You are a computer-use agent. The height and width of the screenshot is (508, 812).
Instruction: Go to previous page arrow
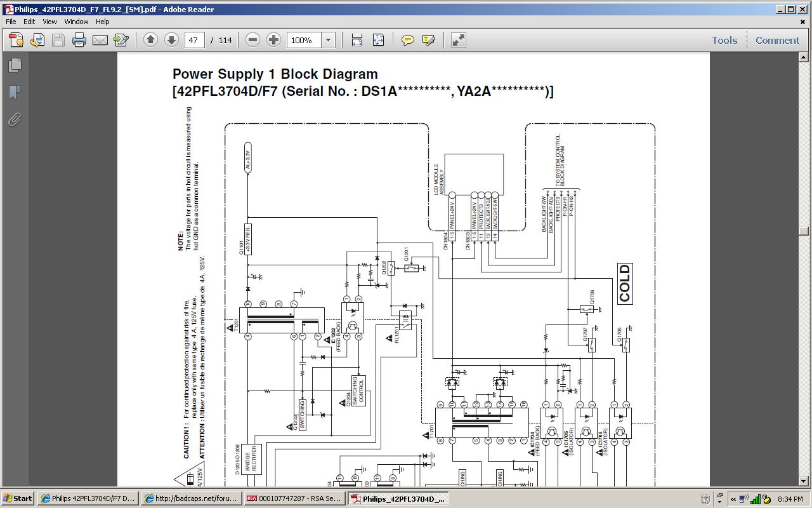pos(150,40)
